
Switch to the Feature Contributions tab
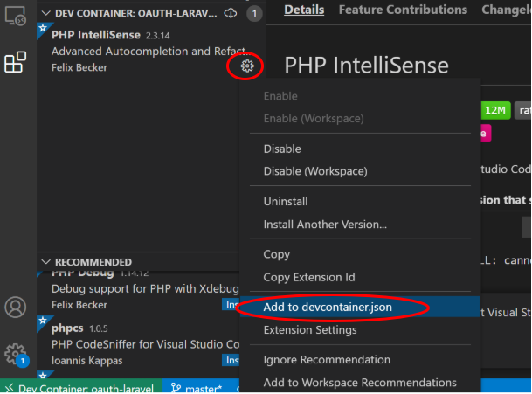coord(403,10)
